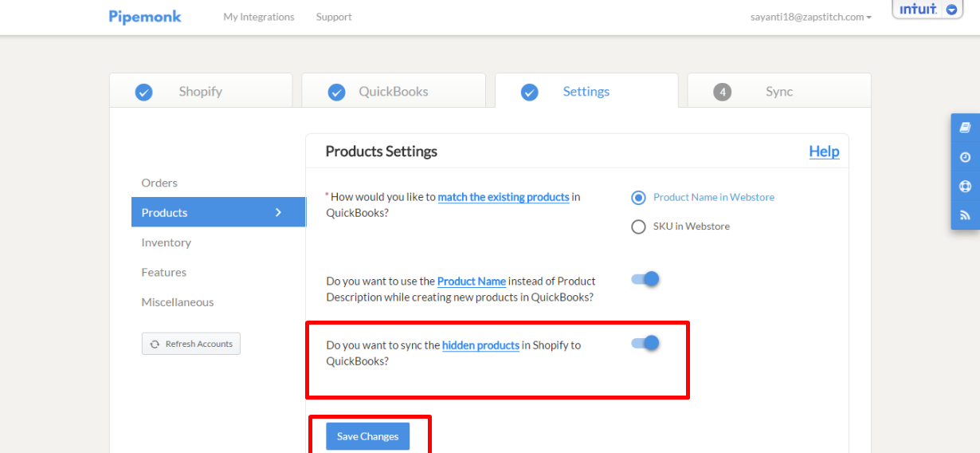Click the Products Settings heading

coord(382,151)
